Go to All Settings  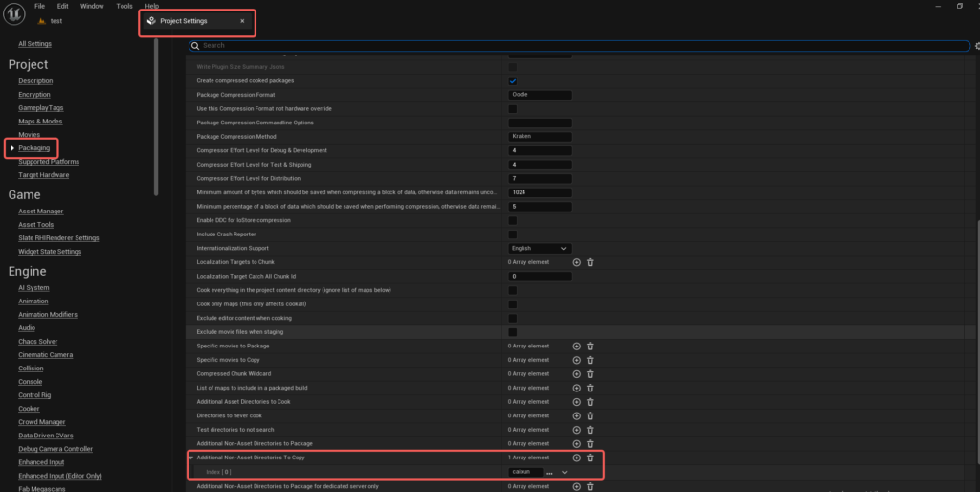point(34,44)
